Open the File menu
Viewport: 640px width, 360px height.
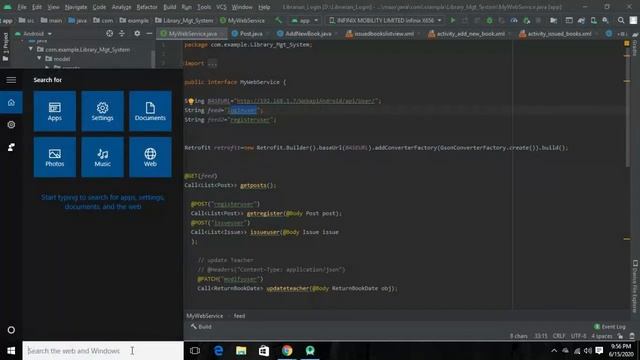[x=22, y=7]
